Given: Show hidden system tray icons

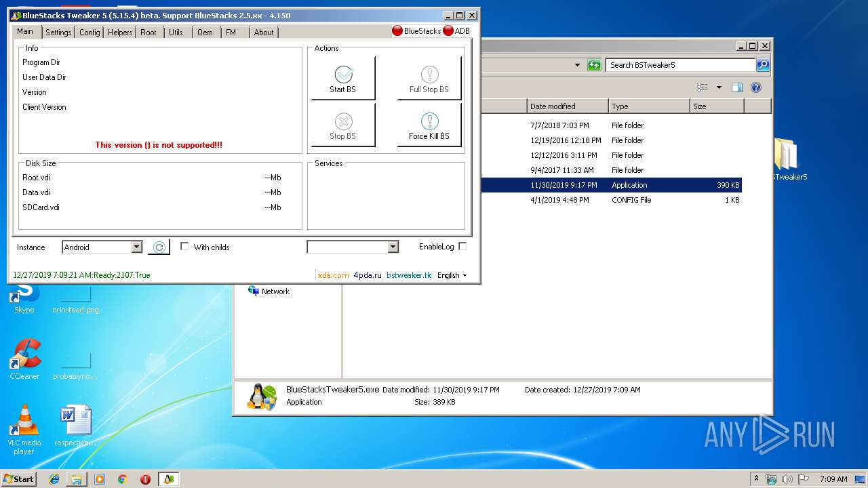Looking at the screenshot, I should click(x=756, y=479).
